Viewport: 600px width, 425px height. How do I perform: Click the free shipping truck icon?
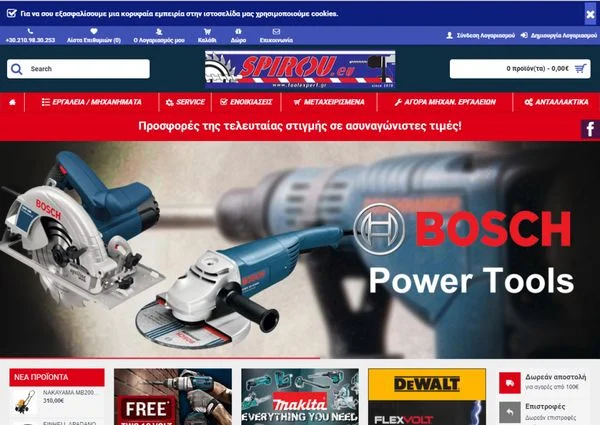[510, 383]
